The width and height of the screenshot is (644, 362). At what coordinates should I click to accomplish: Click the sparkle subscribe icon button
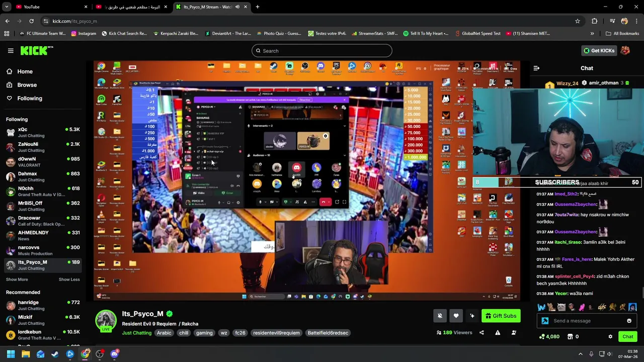click(472, 316)
